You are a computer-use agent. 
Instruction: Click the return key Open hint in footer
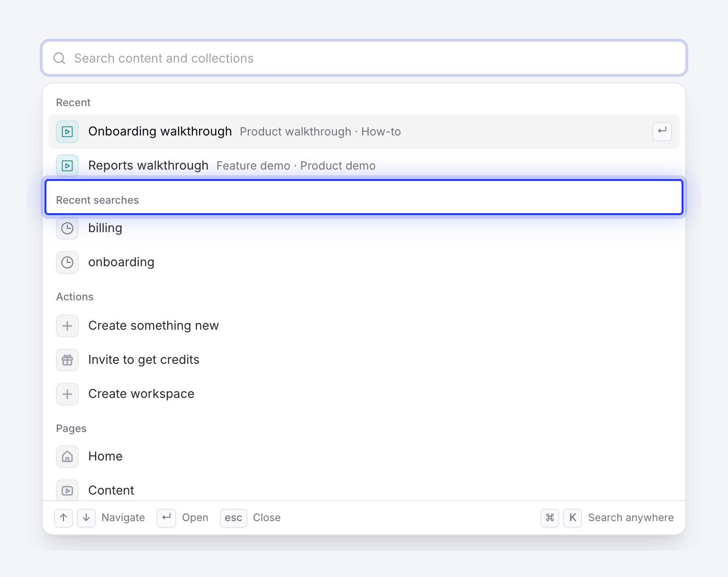(166, 518)
